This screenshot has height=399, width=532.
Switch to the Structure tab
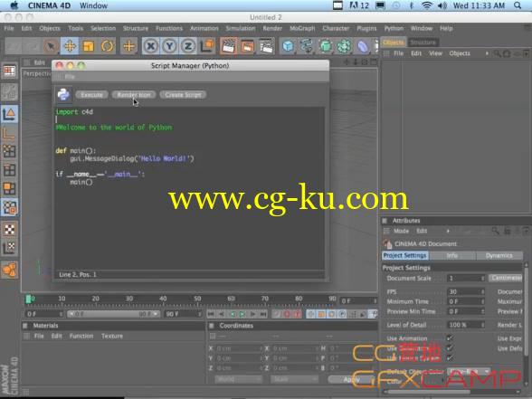coord(423,43)
